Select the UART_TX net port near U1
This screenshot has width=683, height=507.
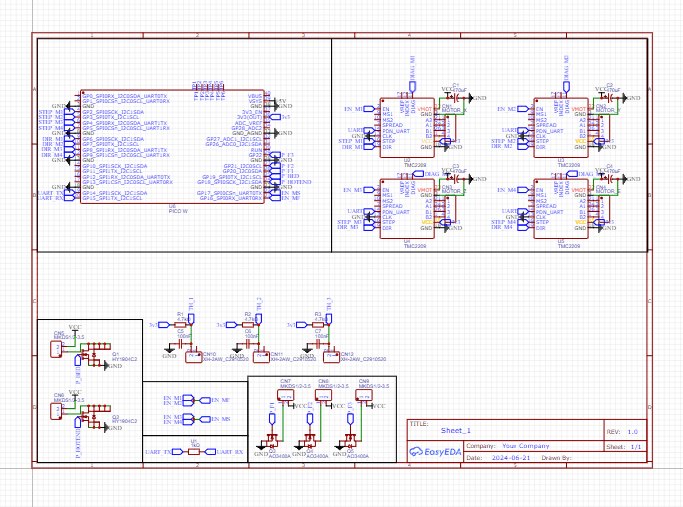click(159, 453)
